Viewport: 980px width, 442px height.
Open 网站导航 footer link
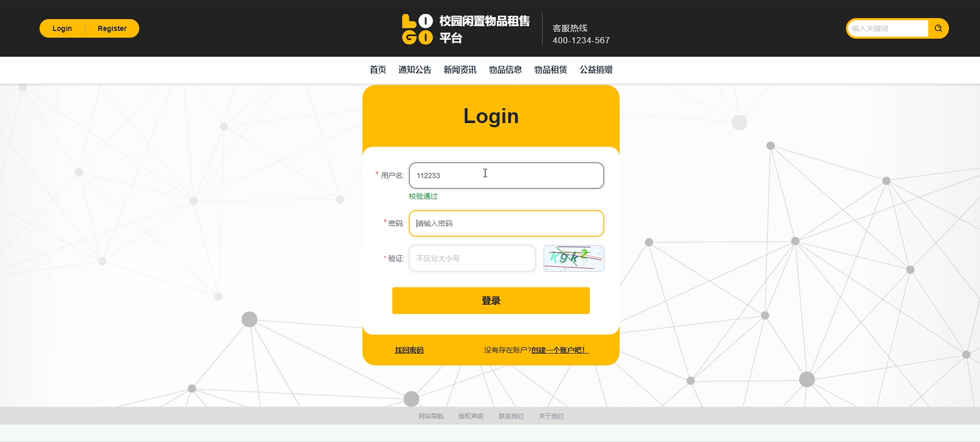[431, 416]
